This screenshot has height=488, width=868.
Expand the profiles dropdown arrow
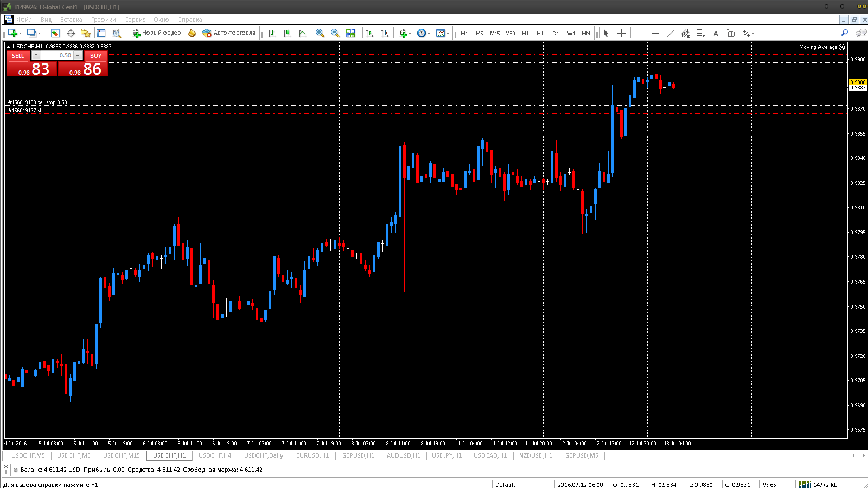(x=39, y=34)
